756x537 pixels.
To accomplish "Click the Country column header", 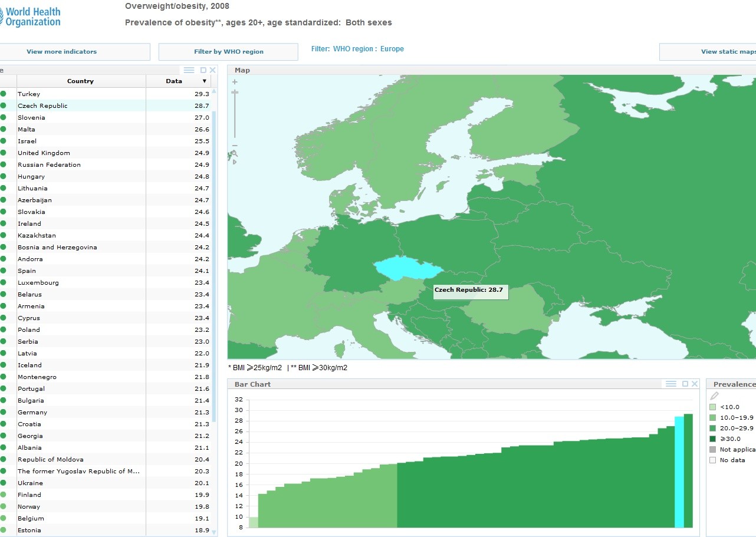I will (81, 81).
